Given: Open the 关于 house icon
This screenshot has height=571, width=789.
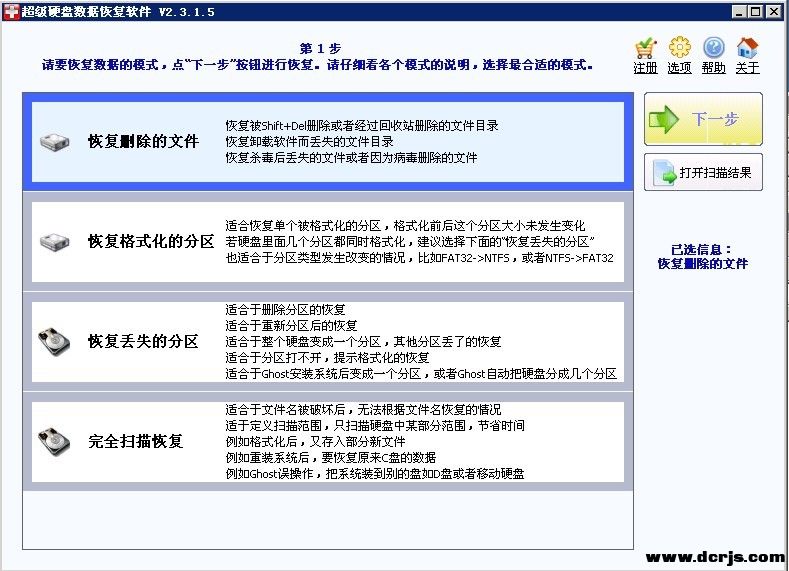Looking at the screenshot, I should [x=747, y=47].
